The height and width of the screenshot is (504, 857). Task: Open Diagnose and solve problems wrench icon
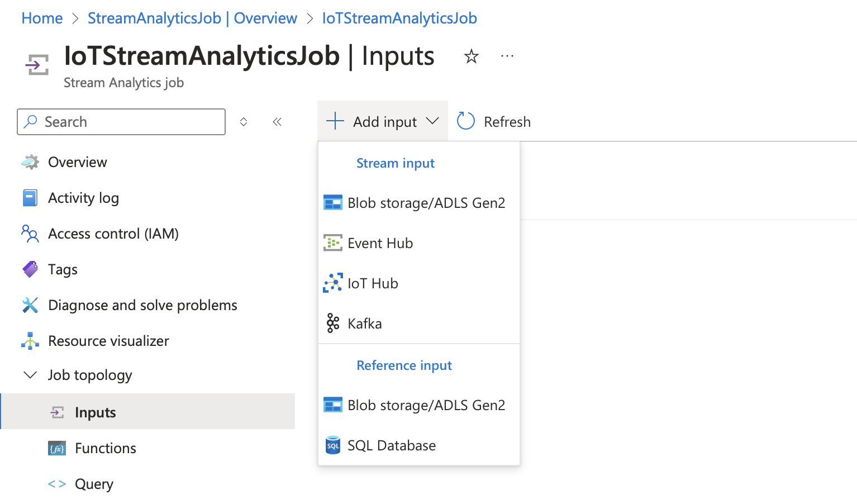click(x=30, y=305)
